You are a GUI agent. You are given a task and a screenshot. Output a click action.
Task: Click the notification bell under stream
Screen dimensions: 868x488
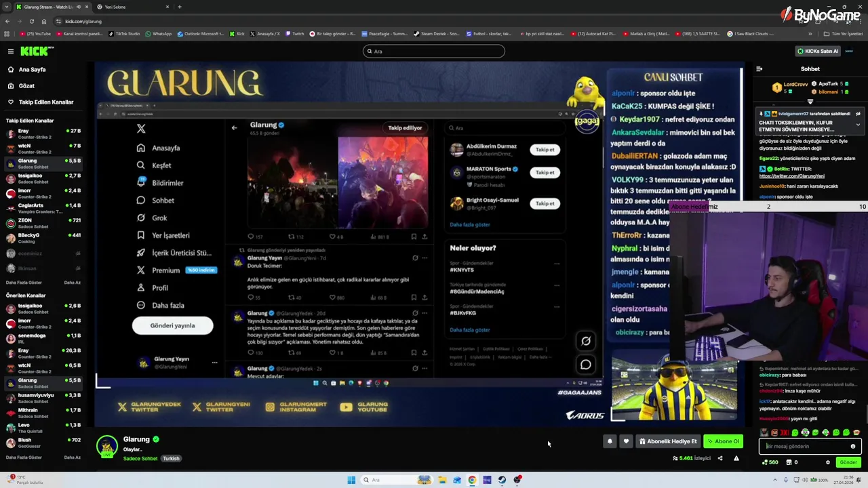(x=610, y=441)
